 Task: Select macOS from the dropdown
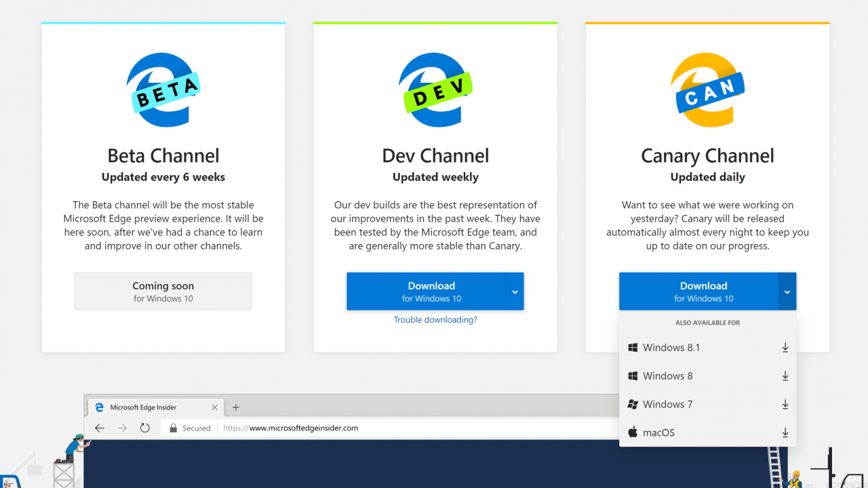click(708, 432)
